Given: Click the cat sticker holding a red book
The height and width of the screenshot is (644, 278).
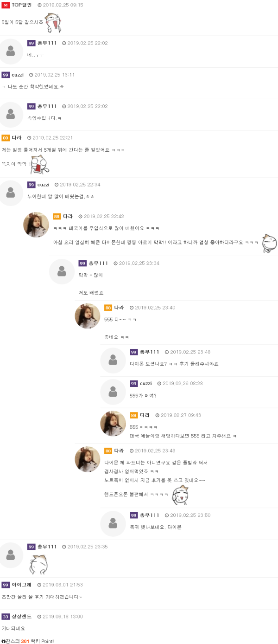Looking at the screenshot, I should [x=39, y=164].
